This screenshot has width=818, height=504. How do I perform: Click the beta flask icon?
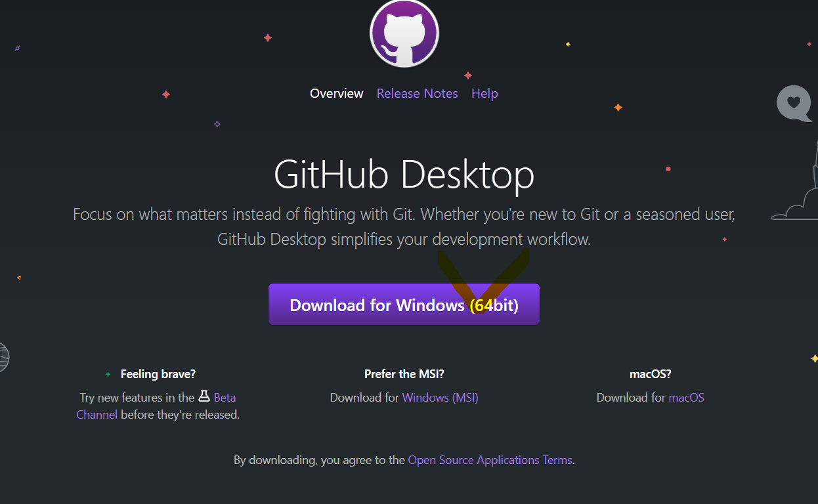[204, 396]
